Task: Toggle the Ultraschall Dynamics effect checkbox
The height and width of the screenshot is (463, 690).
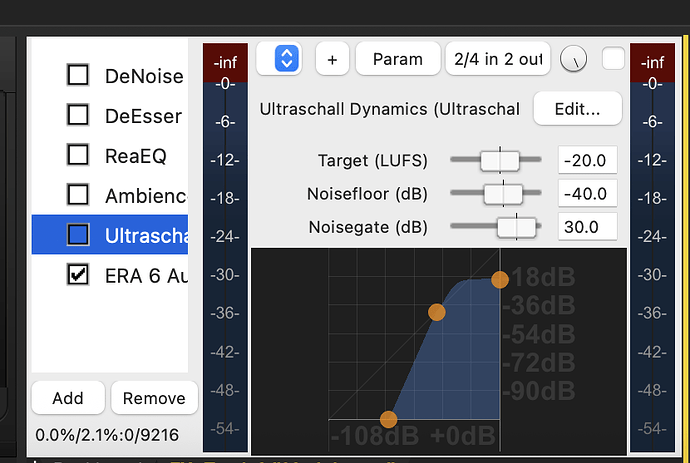Action: pyautogui.click(x=78, y=235)
